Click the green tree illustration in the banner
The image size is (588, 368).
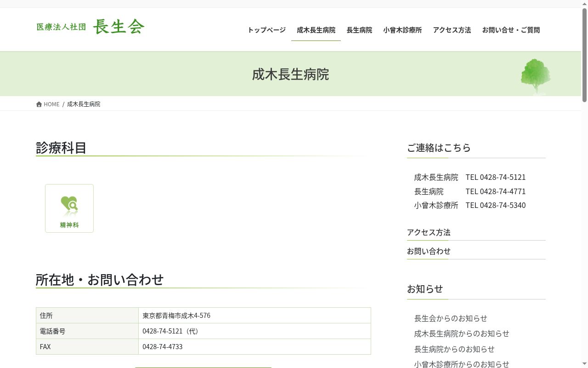point(536,76)
